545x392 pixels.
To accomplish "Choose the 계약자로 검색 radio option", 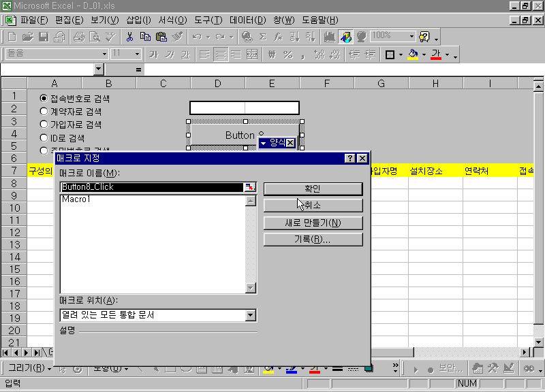I will (44, 112).
